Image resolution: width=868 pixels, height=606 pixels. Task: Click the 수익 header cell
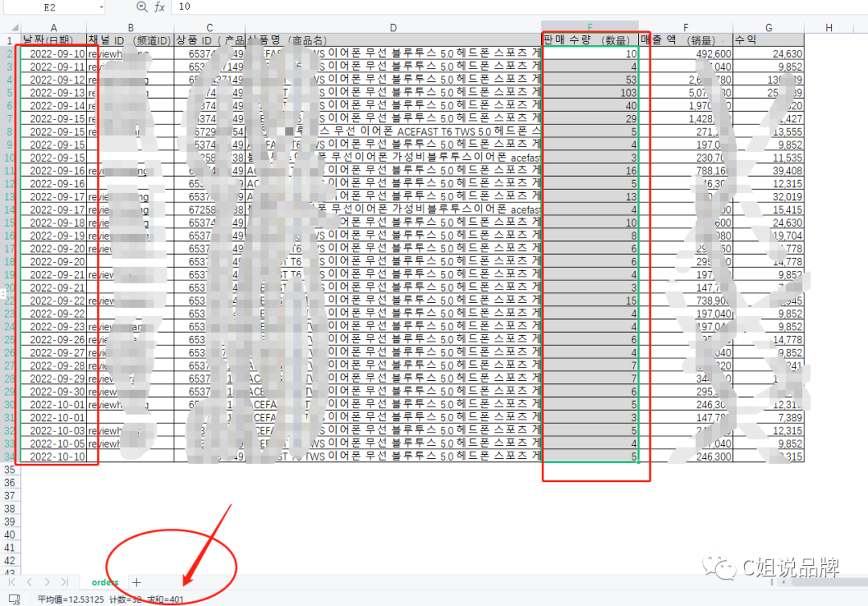click(x=768, y=40)
